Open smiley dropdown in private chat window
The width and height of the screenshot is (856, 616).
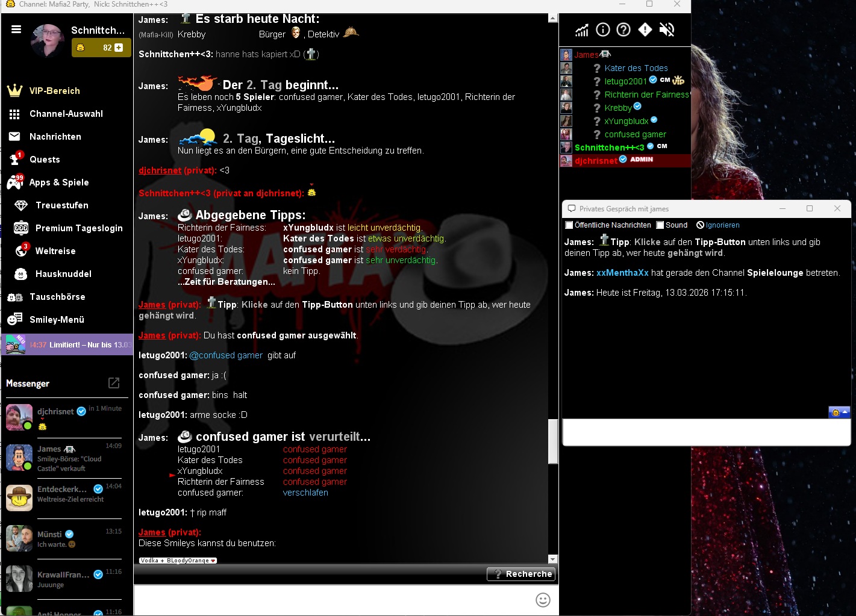[x=839, y=412]
